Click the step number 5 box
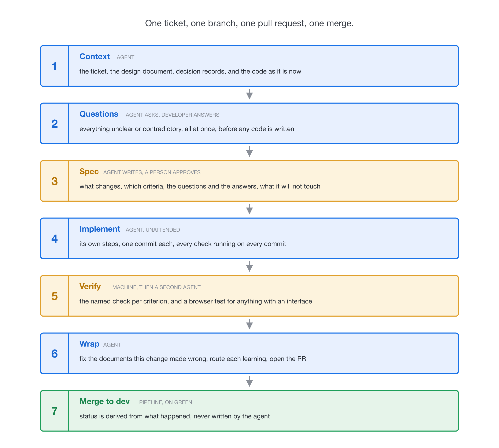Image resolution: width=499 pixels, height=448 pixels. 54,296
